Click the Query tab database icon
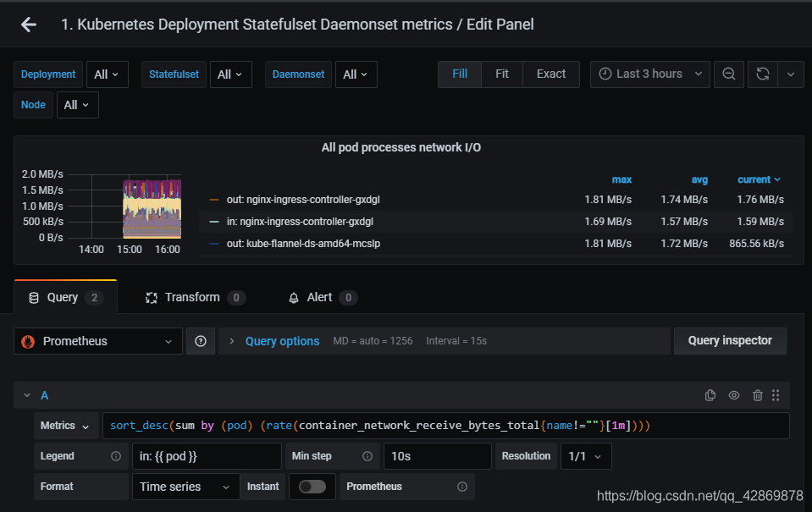This screenshot has width=812, height=512. [x=34, y=298]
